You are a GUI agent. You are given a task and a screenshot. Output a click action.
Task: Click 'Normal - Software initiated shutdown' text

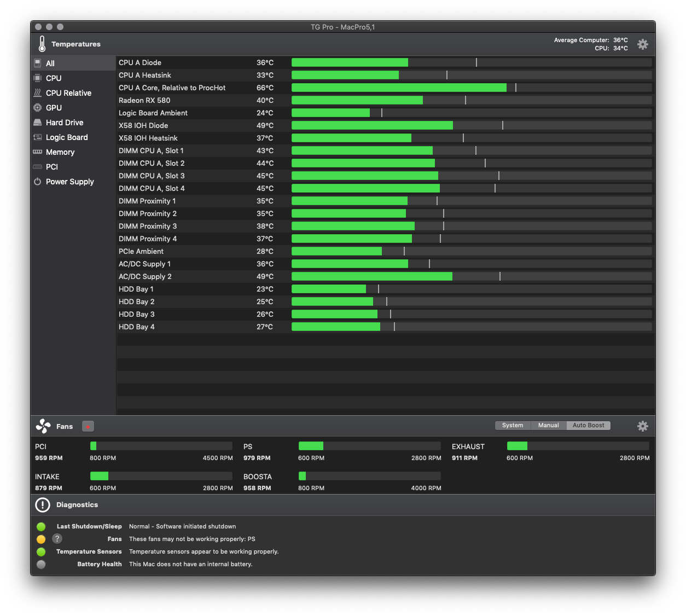pyautogui.click(x=183, y=526)
